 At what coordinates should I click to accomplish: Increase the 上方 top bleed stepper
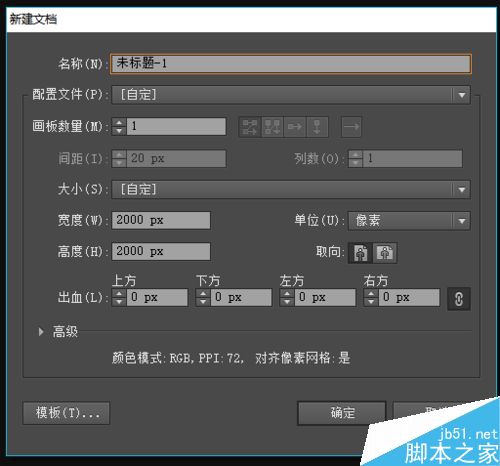[x=119, y=294]
